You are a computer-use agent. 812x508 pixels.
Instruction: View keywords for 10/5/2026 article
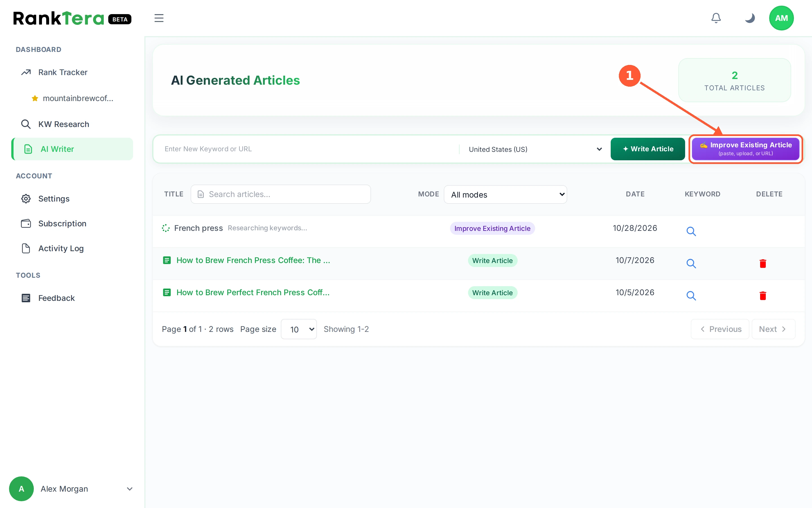[x=691, y=296]
